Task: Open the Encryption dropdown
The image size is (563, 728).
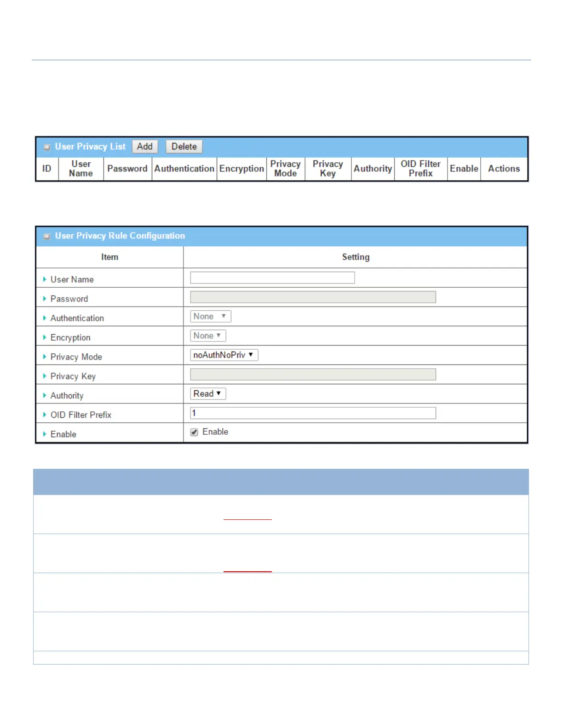Action: 208,336
